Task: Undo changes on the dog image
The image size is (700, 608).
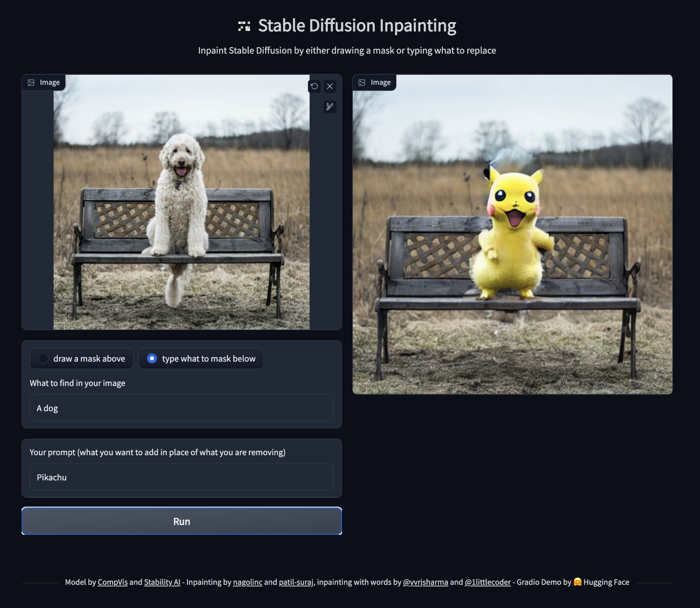Action: (314, 86)
